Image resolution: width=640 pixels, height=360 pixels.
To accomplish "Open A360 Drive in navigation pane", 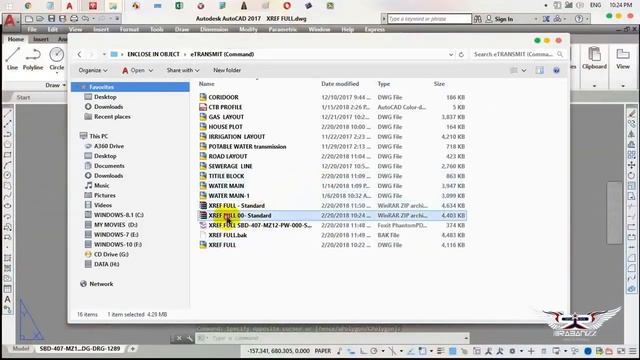I will click(x=109, y=146).
